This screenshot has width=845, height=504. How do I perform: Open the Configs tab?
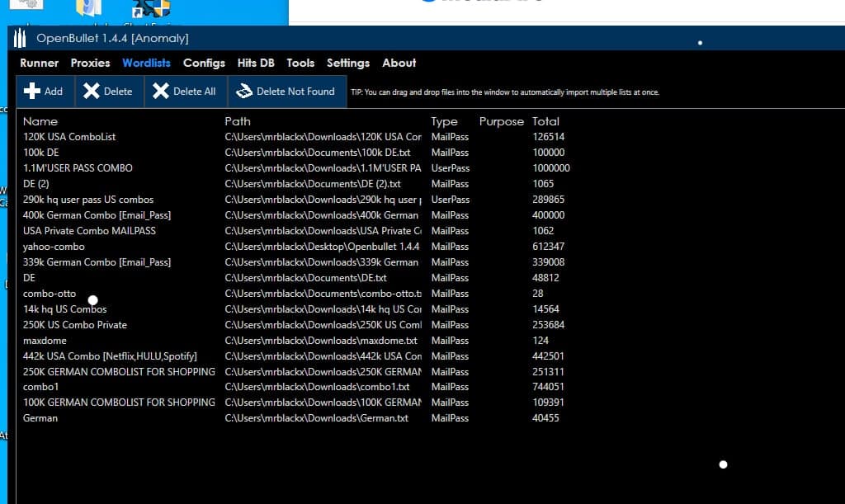point(204,63)
